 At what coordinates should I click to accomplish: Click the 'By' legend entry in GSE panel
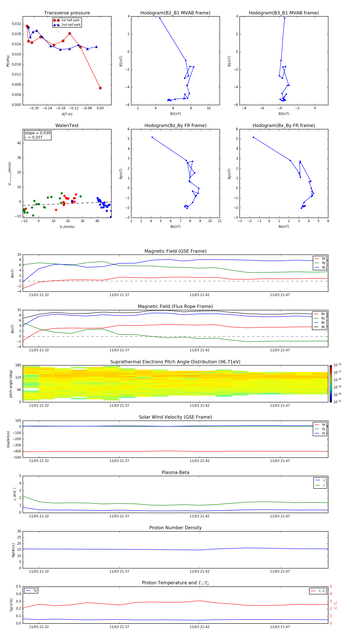coord(320,263)
